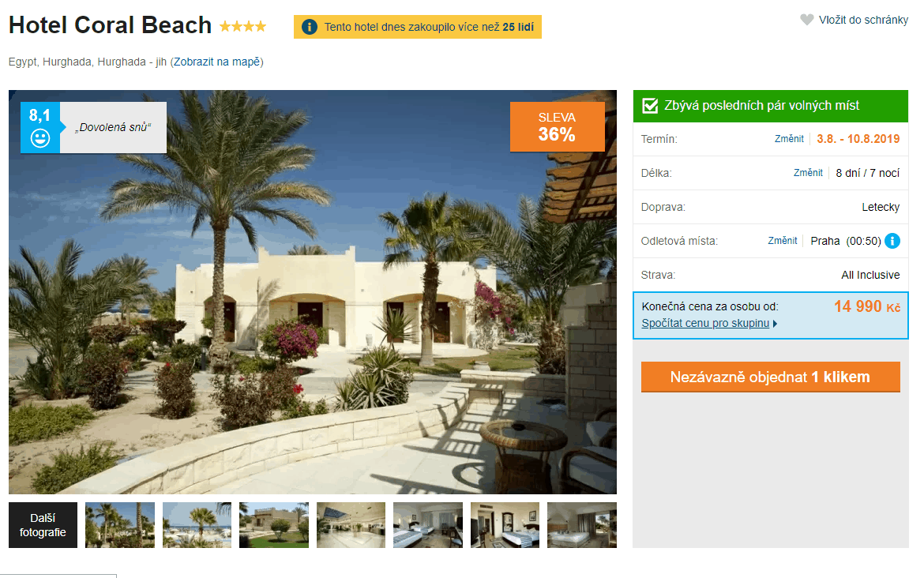Click the four-star hotel rating

pos(242,27)
